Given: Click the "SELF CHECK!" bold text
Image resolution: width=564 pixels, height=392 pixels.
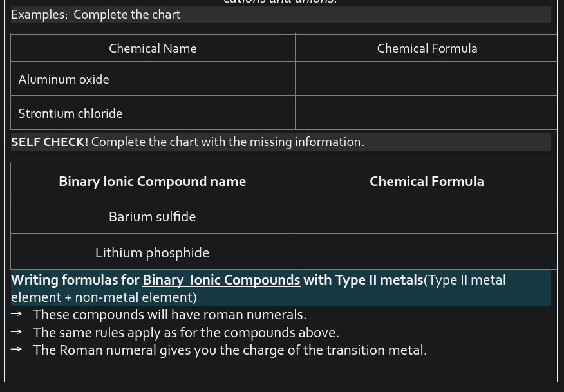Looking at the screenshot, I should click(x=50, y=142).
